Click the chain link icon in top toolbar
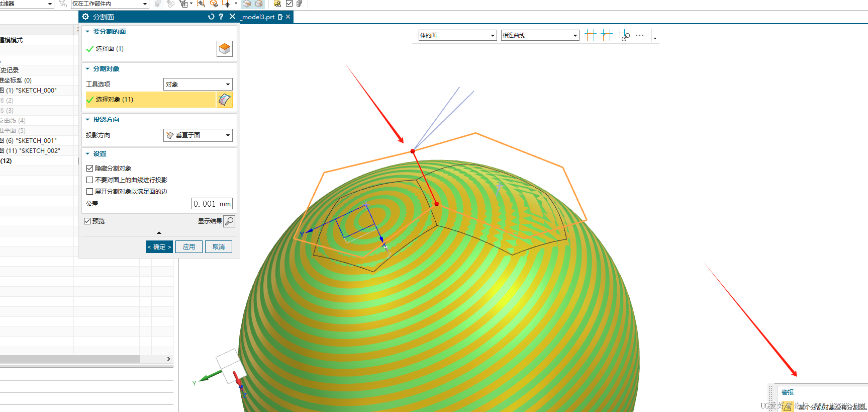 pos(170,4)
